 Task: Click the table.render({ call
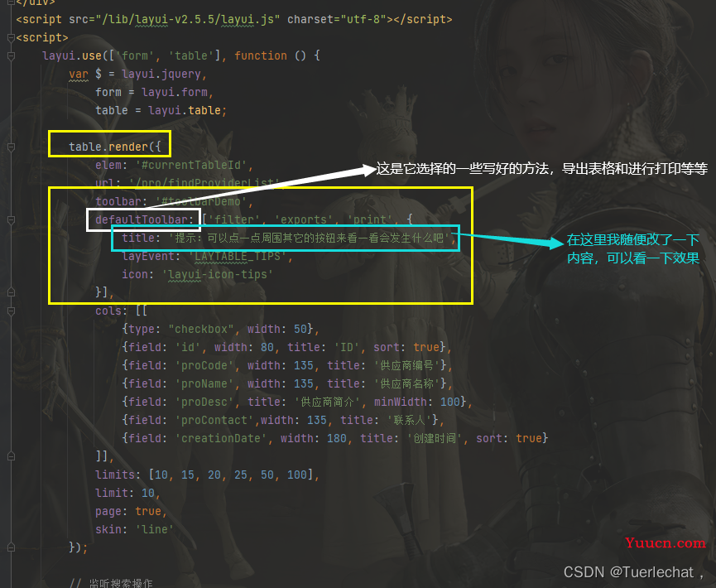click(x=114, y=147)
